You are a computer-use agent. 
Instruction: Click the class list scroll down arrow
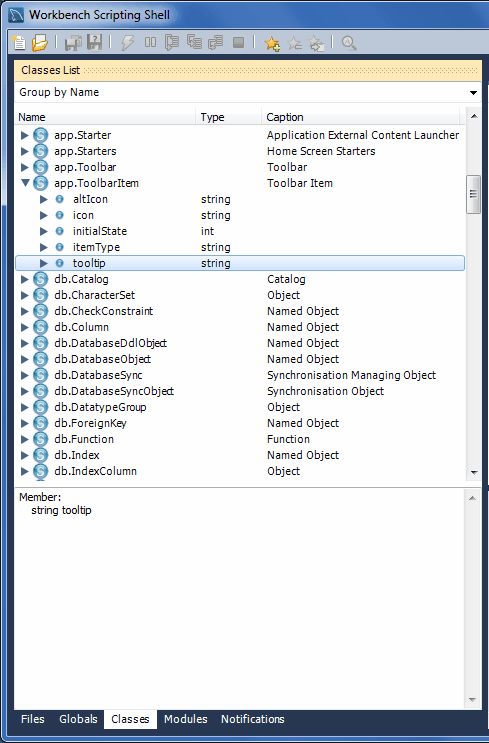point(473,472)
